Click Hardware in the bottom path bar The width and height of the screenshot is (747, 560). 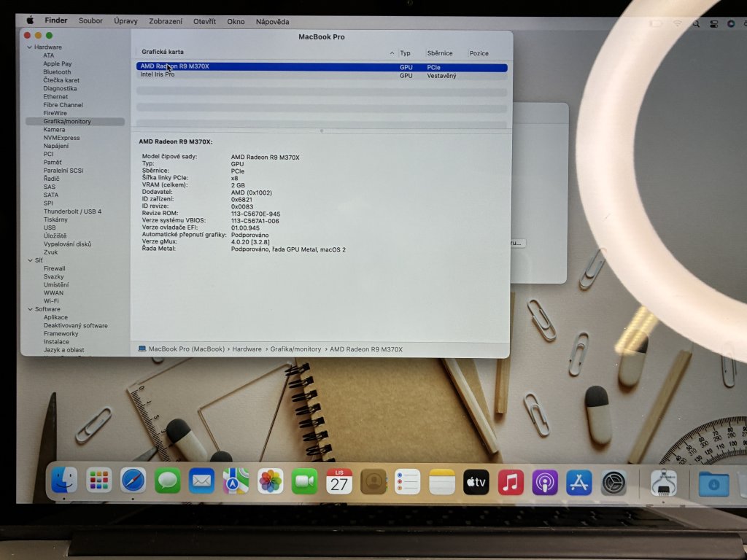[247, 349]
